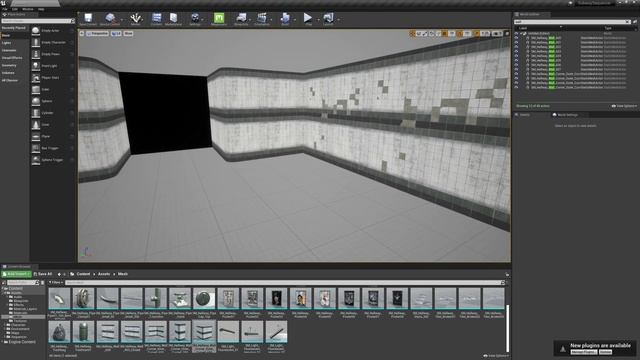Click the Modes toolbar icon

[x=136, y=18]
